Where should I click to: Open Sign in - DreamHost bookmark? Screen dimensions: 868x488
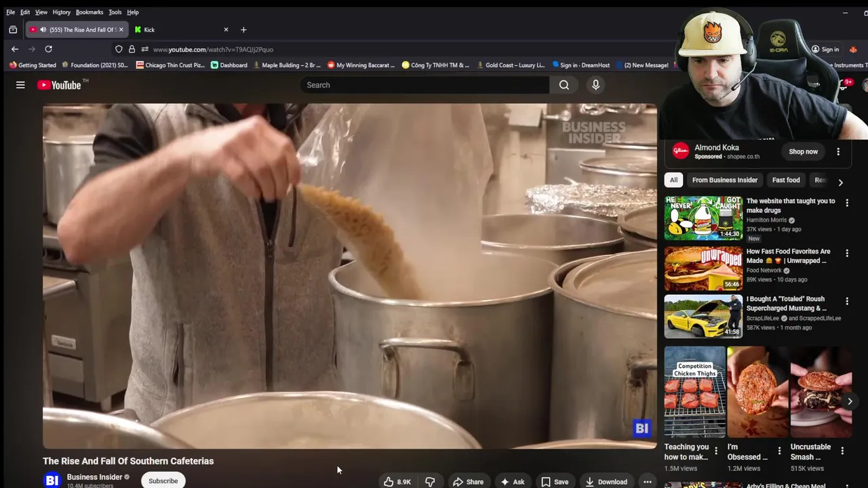click(x=580, y=65)
